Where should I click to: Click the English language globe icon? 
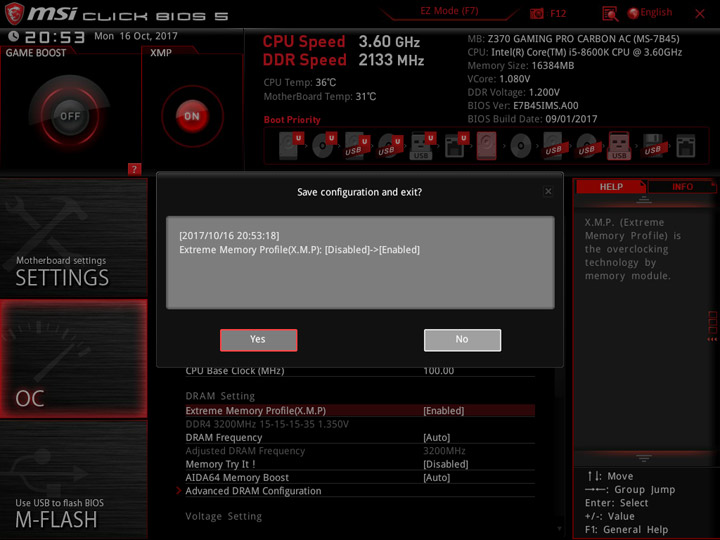click(633, 13)
